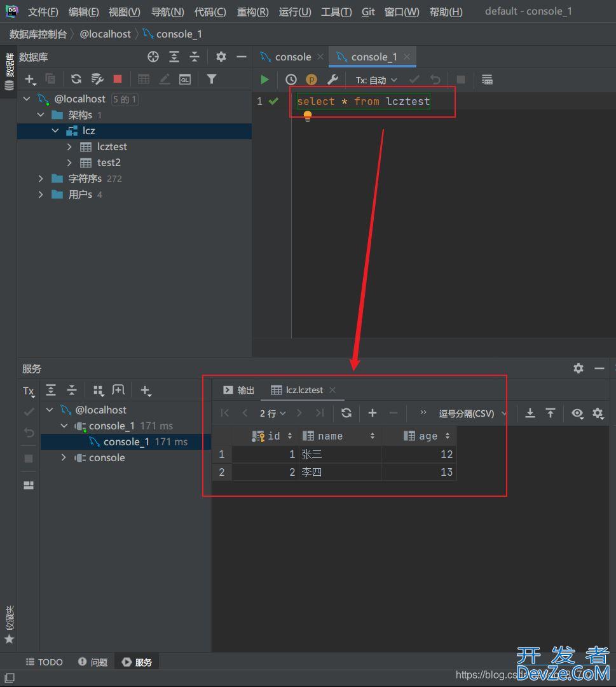Open database panel gear settings
616x687 pixels.
pyautogui.click(x=221, y=57)
